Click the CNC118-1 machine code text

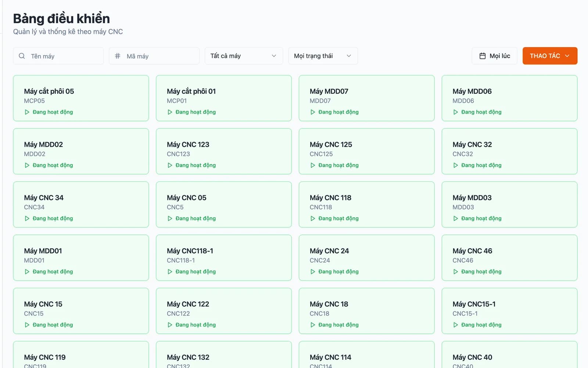coord(181,261)
